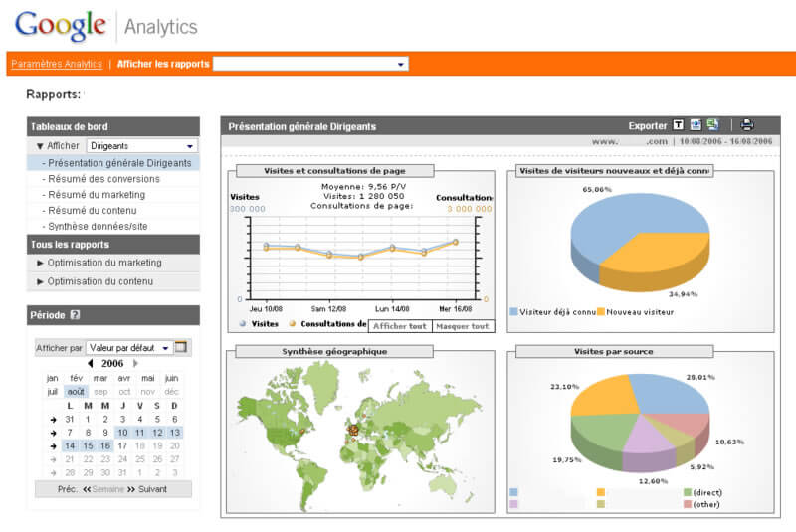
Task: Collapse the Afficher triangle in Tableaux de bord
Action: 40,146
